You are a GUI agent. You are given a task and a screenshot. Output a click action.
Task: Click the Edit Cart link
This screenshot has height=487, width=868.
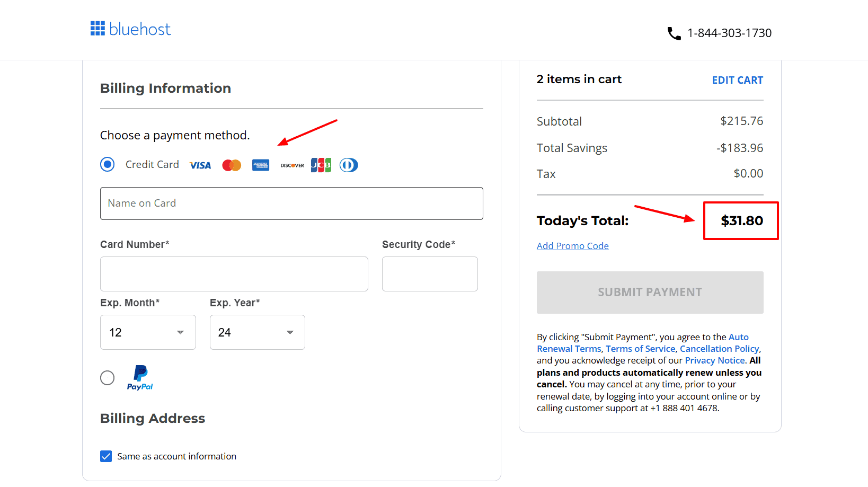click(737, 81)
